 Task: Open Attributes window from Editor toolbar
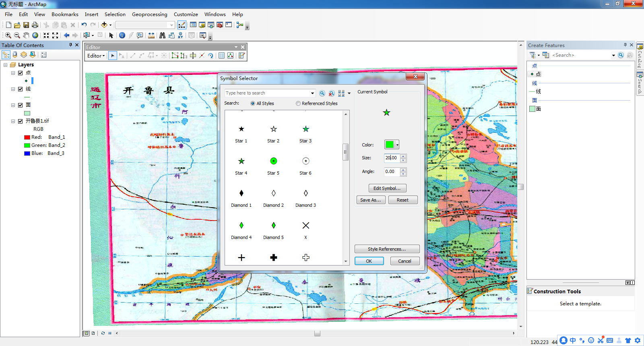tap(221, 56)
